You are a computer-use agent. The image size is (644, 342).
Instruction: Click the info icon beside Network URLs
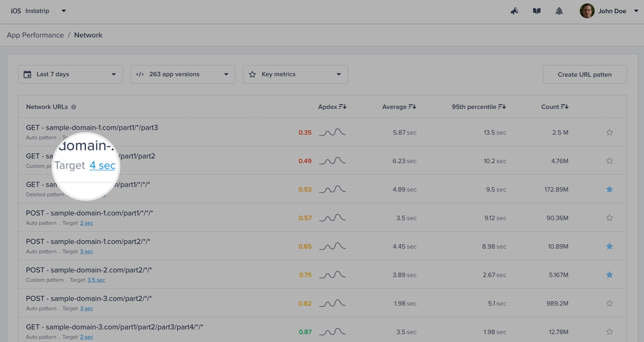[x=74, y=107]
